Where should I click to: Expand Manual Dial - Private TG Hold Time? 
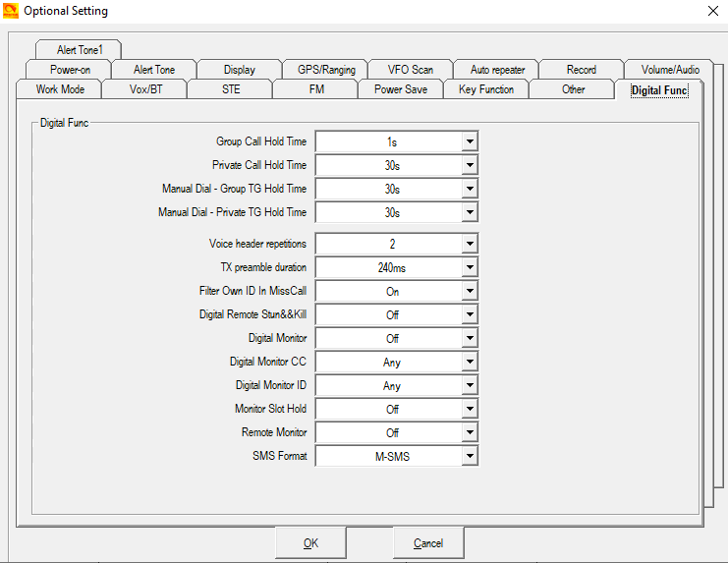click(x=470, y=212)
